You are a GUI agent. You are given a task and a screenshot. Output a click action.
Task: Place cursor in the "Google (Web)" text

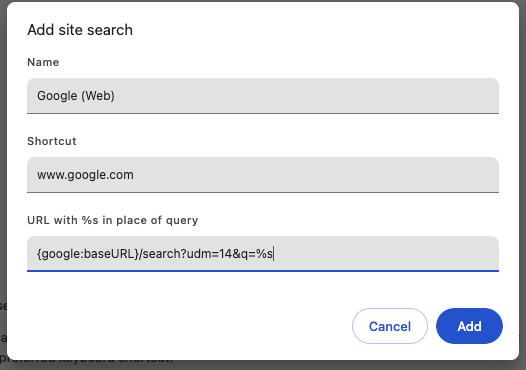pyautogui.click(x=76, y=96)
